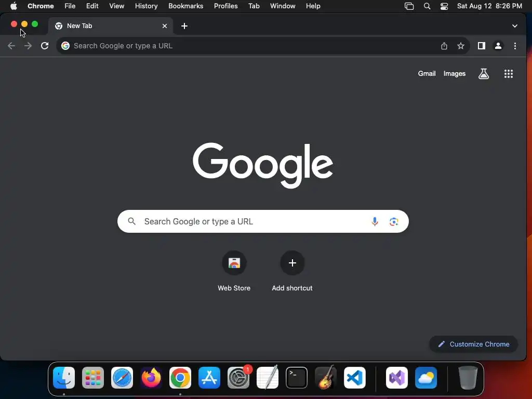Image resolution: width=532 pixels, height=399 pixels.
Task: Click Chrome icon in the Dock
Action: 180,378
